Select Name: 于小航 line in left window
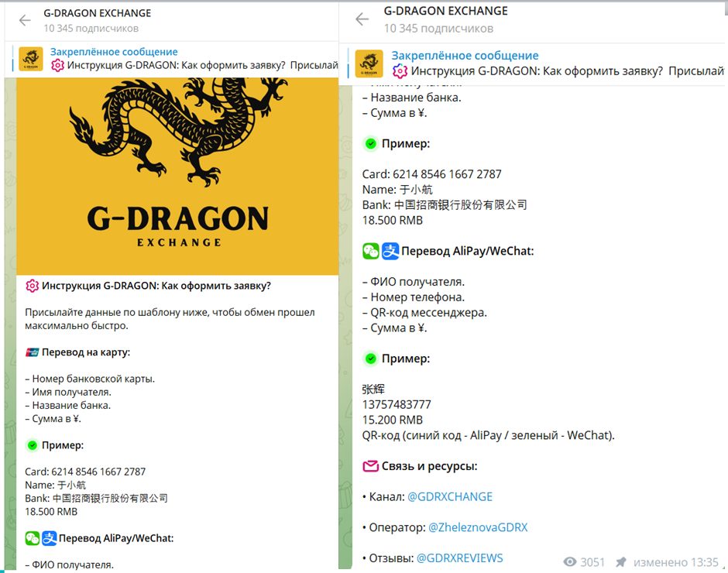This screenshot has width=728, height=573. click(x=55, y=485)
